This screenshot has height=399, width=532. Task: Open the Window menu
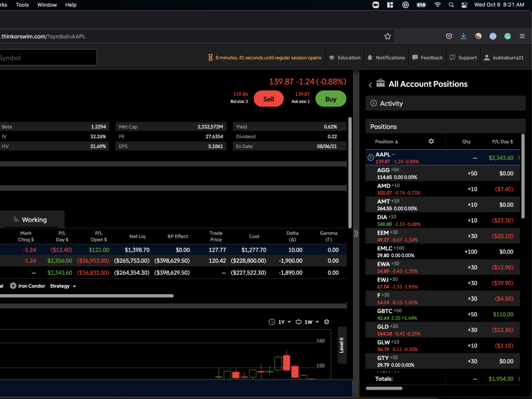tap(47, 5)
